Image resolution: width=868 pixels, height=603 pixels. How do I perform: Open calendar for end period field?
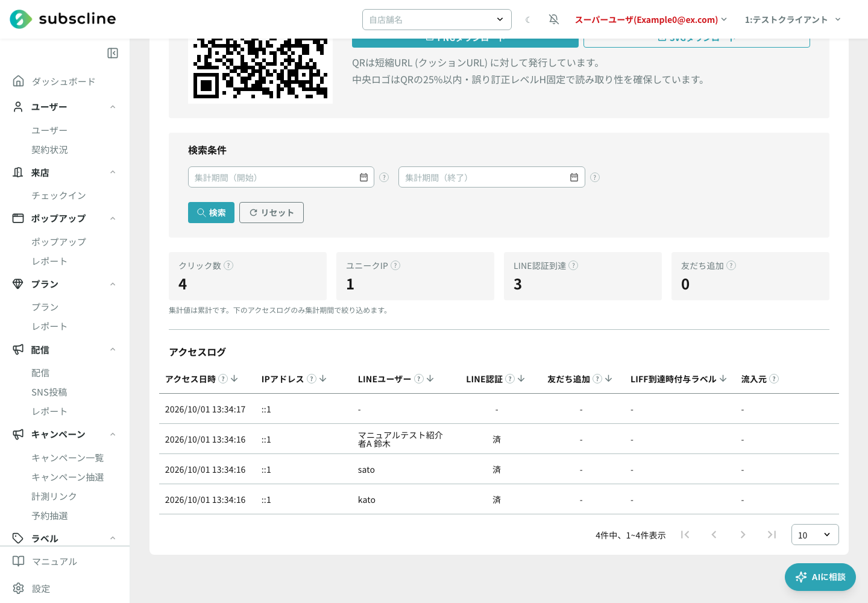coord(574,177)
